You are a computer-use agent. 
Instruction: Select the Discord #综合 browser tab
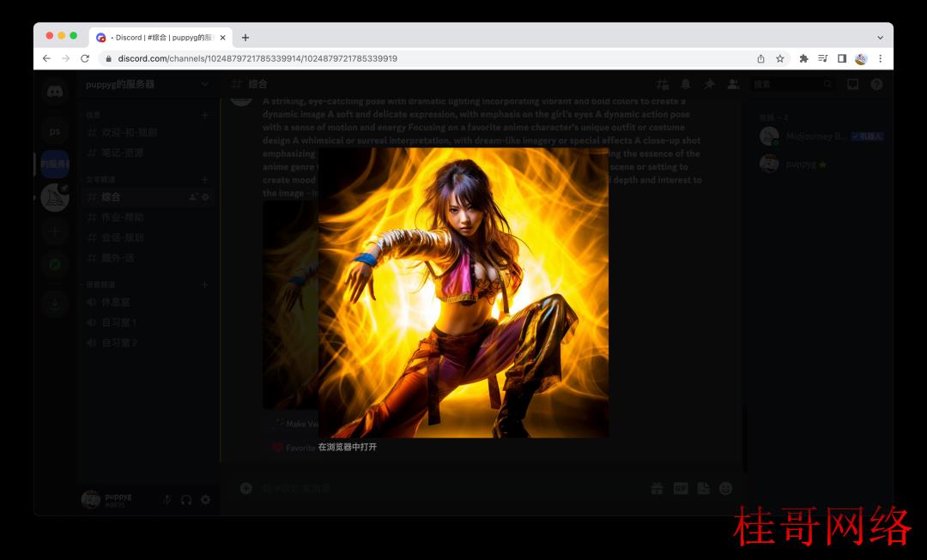pyautogui.click(x=161, y=37)
